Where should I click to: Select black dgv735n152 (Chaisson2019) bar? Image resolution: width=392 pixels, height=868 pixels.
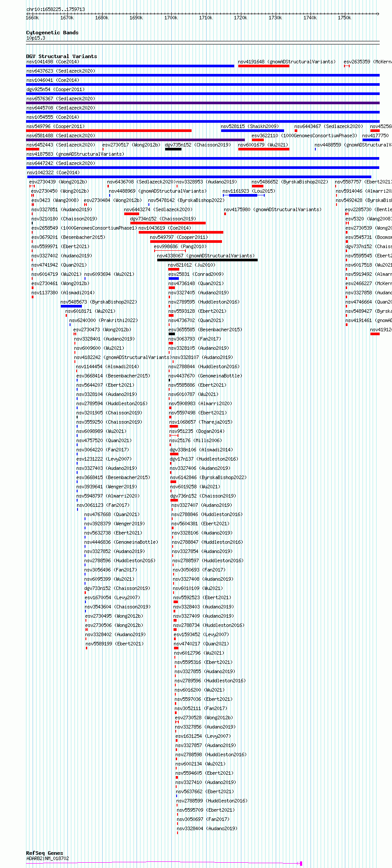click(173, 149)
